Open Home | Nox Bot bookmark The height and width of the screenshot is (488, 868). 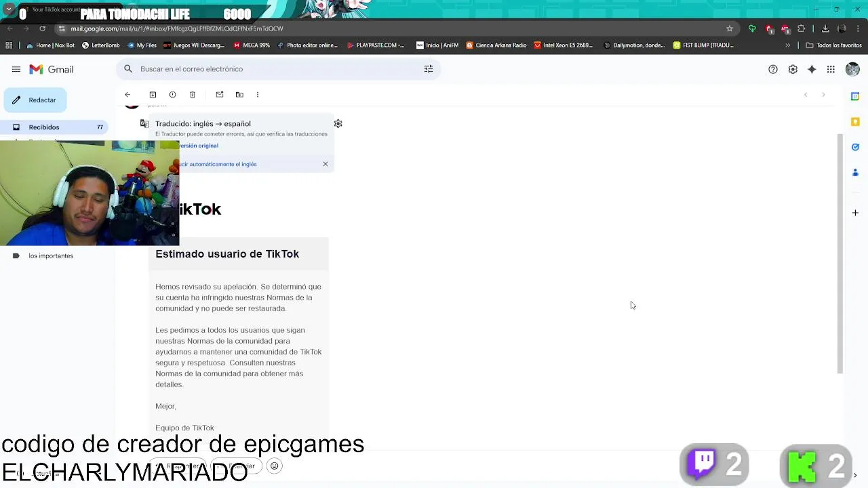click(50, 45)
